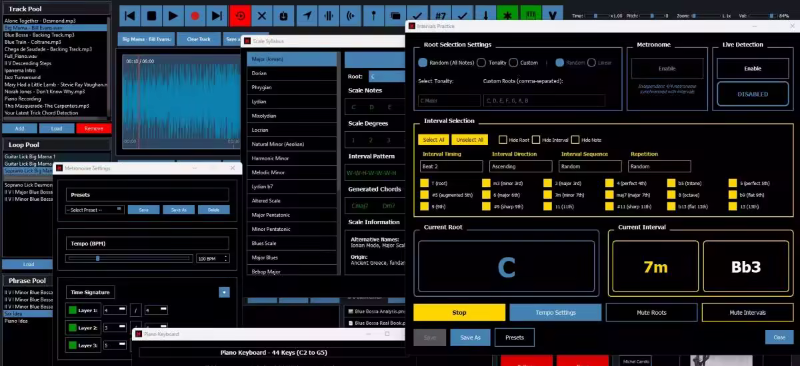Click the Custom Roots input field

pyautogui.click(x=544, y=101)
